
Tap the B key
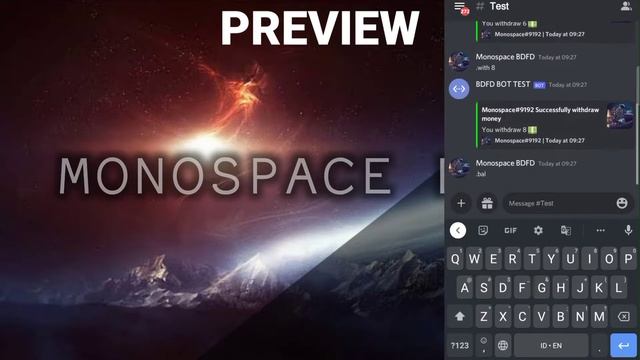tap(561, 316)
